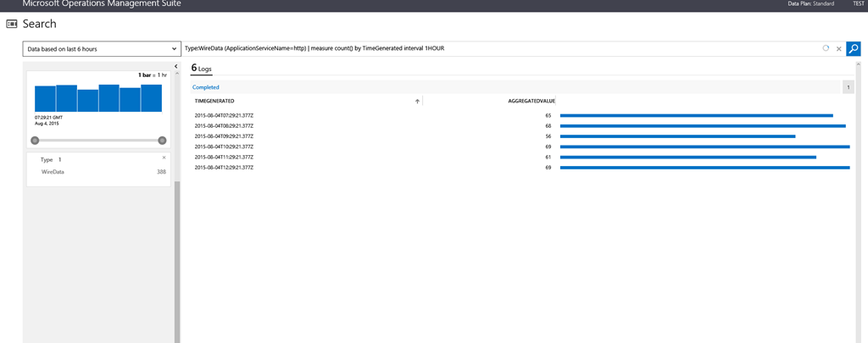Click the TEST account label in header
This screenshot has width=868, height=343.
point(858,4)
